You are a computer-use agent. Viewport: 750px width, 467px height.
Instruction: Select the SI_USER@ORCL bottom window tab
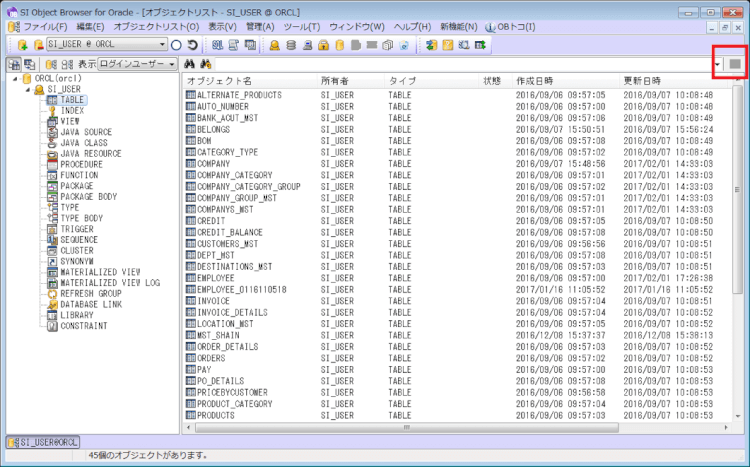43,442
